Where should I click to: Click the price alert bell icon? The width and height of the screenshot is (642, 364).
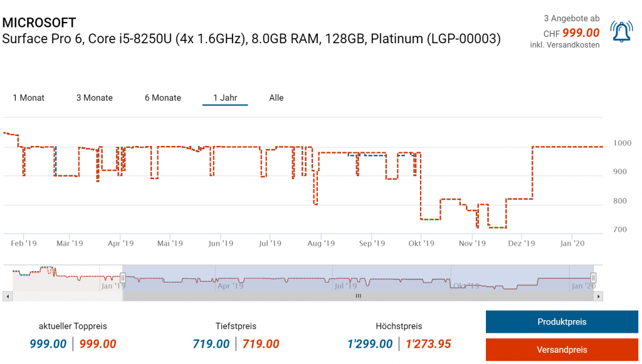621,31
